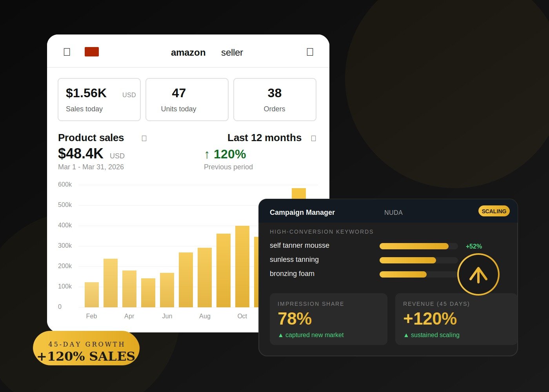Click the tallest Oct chart bar
Viewport: 549px width, 392px height.
[x=242, y=267]
